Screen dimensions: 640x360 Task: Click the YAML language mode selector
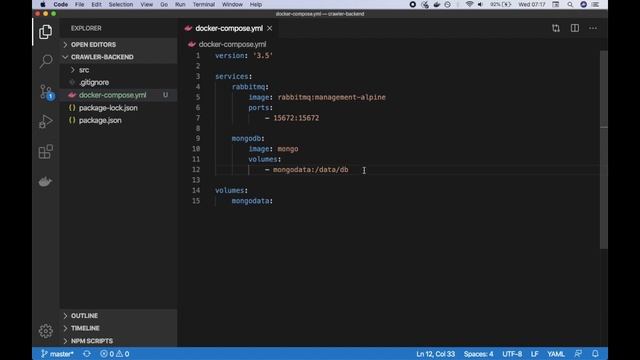coord(556,354)
